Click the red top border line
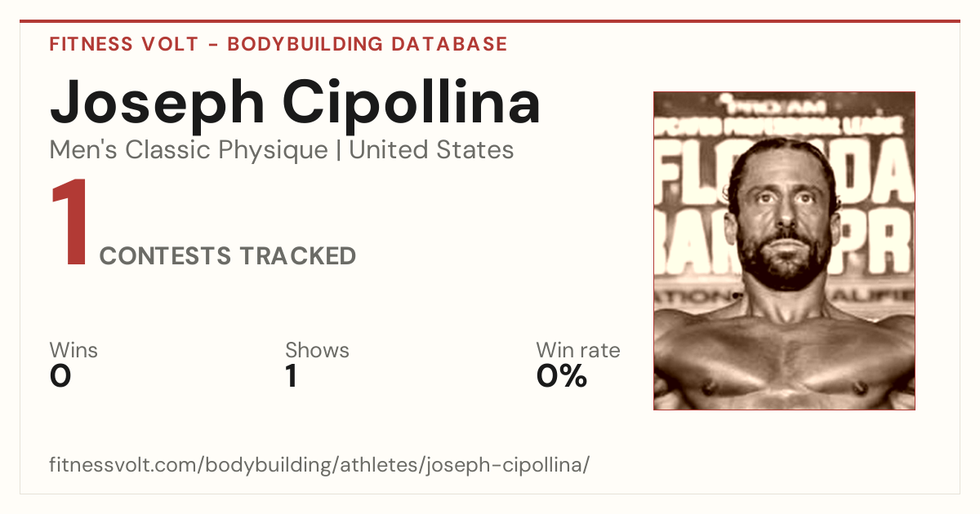Viewport: 980px width, 514px height. pos(490,21)
